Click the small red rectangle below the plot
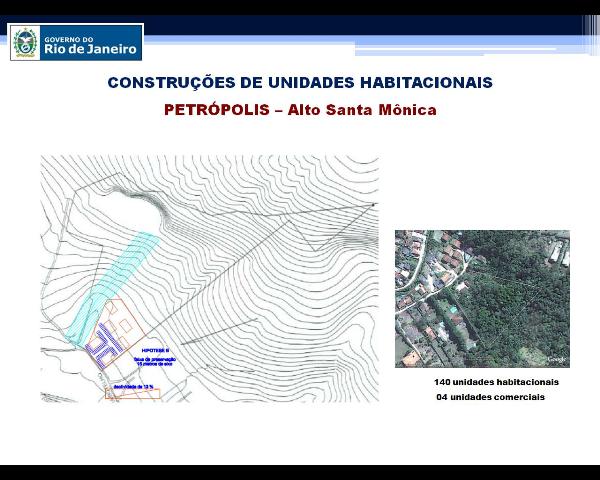600x480 pixels. [133, 394]
